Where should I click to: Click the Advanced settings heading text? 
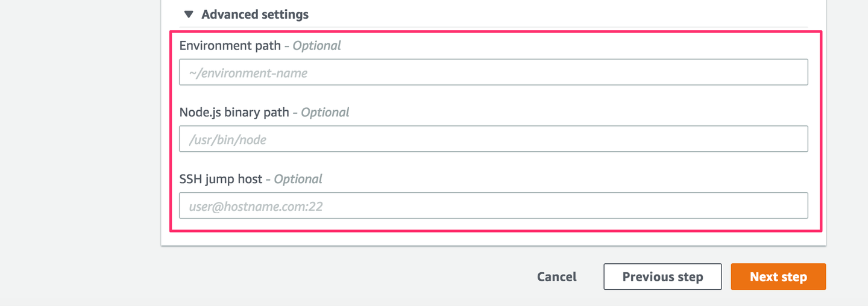tap(254, 14)
